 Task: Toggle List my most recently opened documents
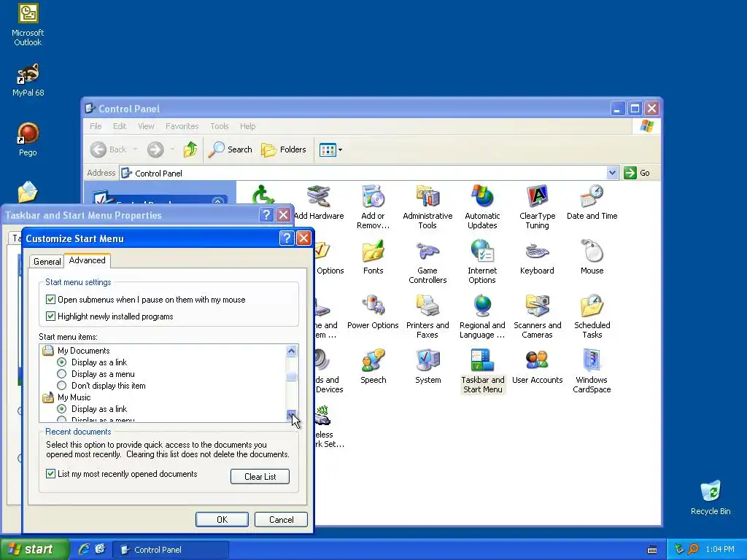50,474
